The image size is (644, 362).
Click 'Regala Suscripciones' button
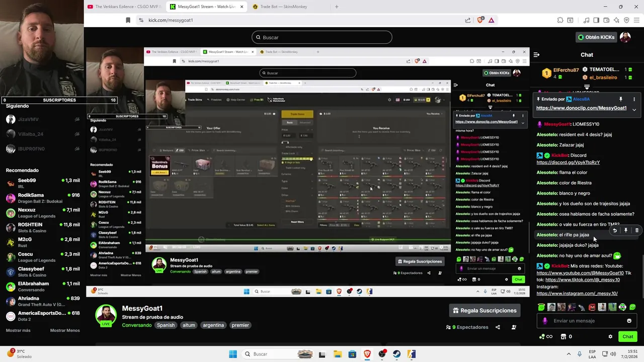pyautogui.click(x=485, y=311)
